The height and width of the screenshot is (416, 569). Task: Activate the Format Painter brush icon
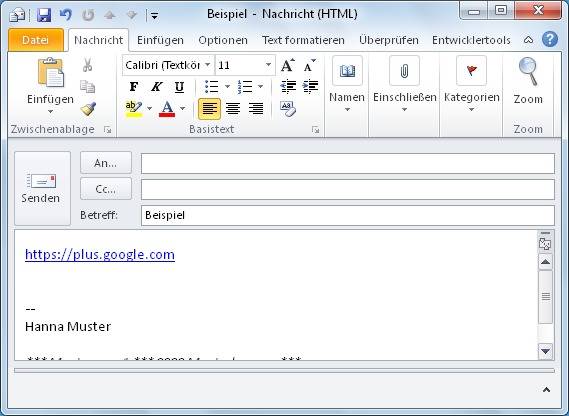[x=88, y=109]
